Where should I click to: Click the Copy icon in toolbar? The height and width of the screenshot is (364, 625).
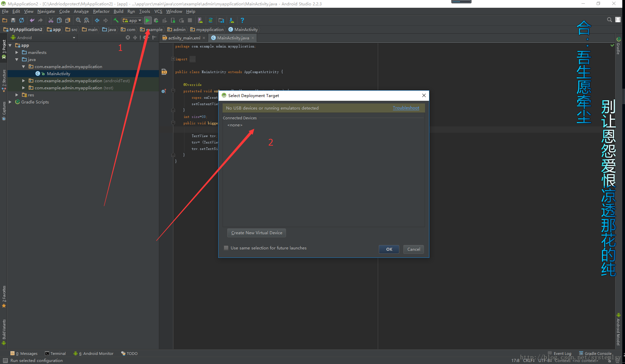pyautogui.click(x=59, y=20)
